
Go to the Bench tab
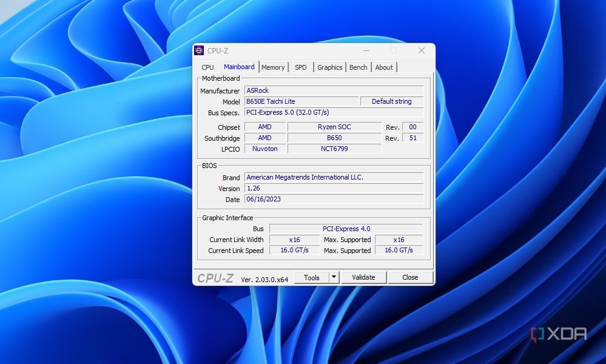pos(359,67)
